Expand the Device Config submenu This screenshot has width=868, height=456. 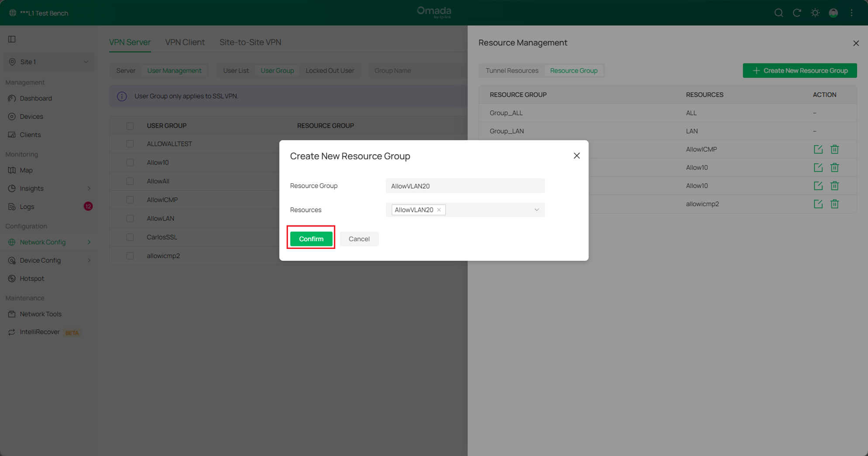click(x=89, y=260)
